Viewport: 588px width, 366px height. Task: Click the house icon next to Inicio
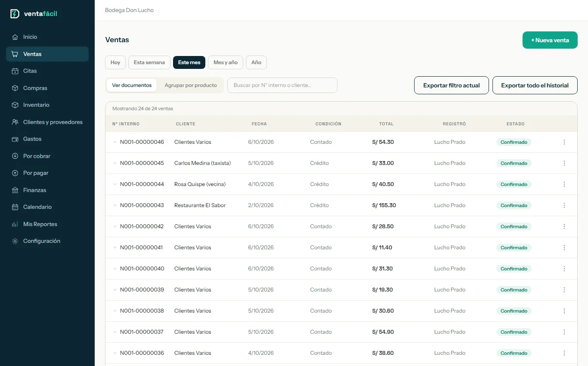(x=15, y=37)
